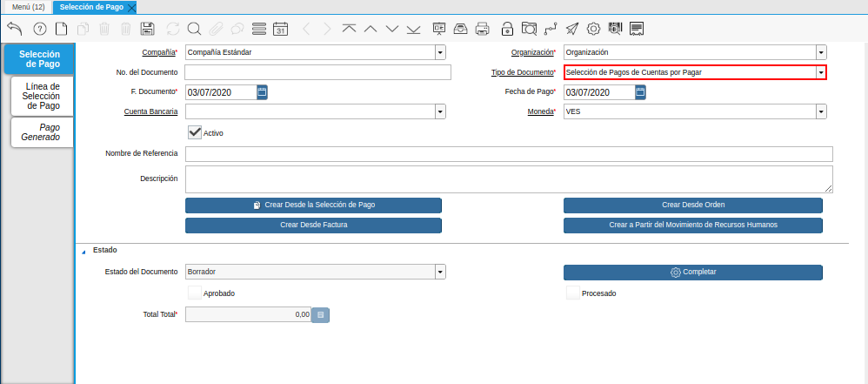The width and height of the screenshot is (868, 384).
Task: Open record search with the magnifier icon
Action: (194, 29)
